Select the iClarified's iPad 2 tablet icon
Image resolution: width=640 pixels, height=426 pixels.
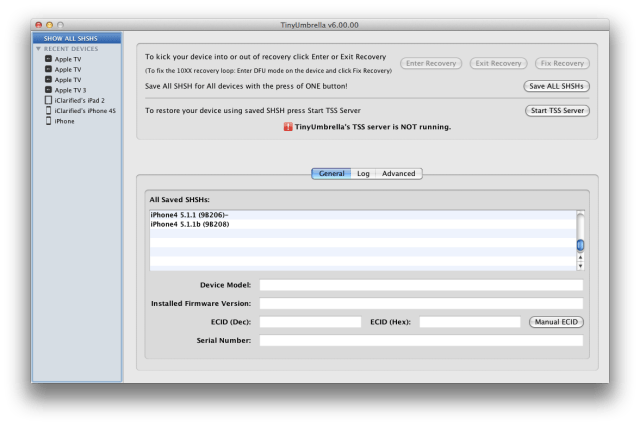[48, 100]
